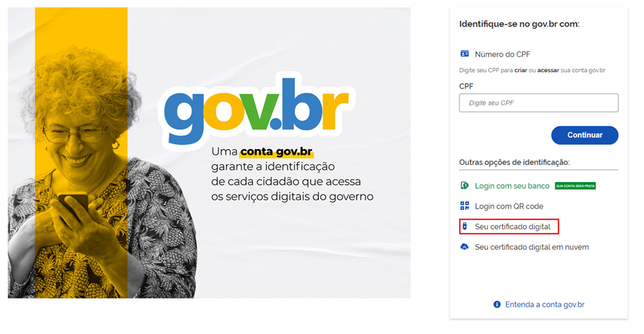Viewport: 644px width, 334px height.
Task: Select Seu certificado digital option
Action: (x=512, y=226)
